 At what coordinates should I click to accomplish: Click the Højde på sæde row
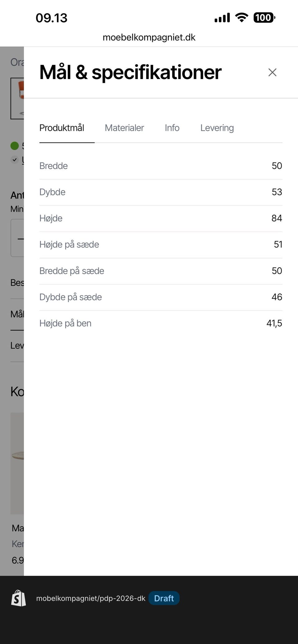point(161,245)
